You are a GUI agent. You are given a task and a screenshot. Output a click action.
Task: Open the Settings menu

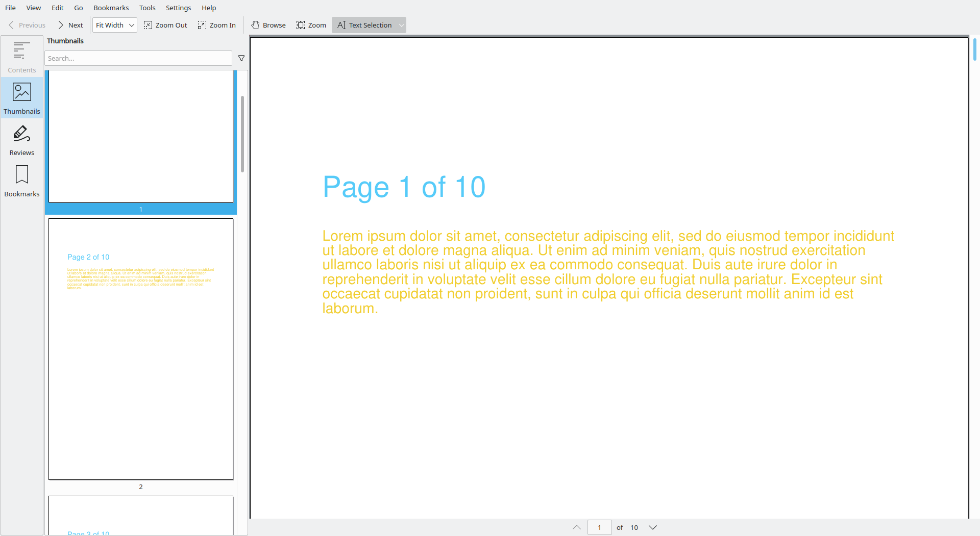[x=179, y=8]
